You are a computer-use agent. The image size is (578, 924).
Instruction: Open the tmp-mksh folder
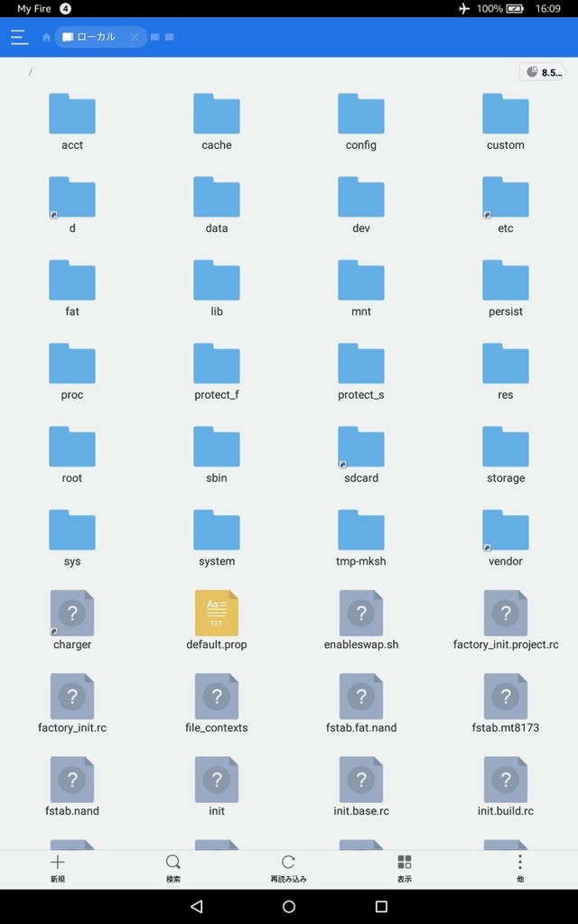point(361,538)
